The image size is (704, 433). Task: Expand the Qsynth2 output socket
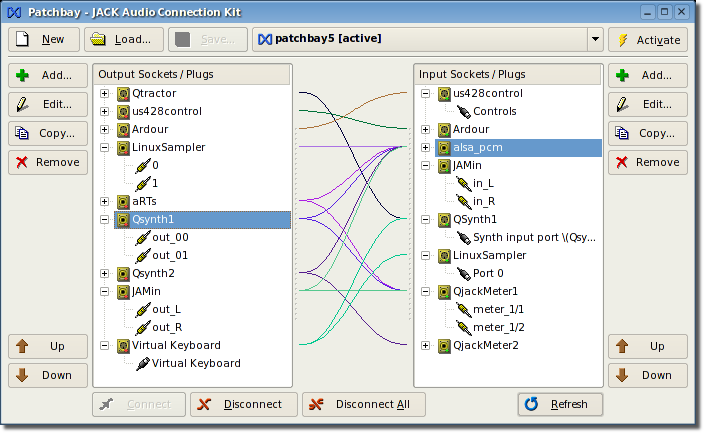[104, 274]
